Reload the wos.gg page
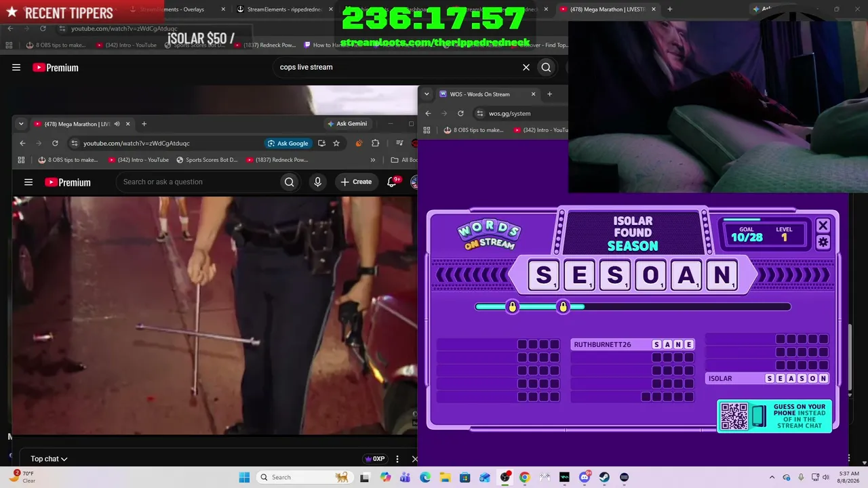868x488 pixels. pyautogui.click(x=460, y=113)
